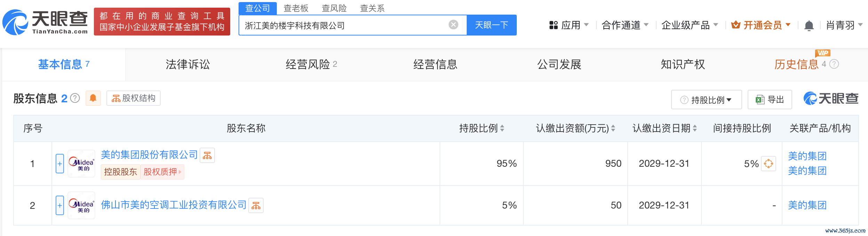This screenshot has width=868, height=236.
Task: Expand row 2 shareholder with plus button
Action: (x=60, y=205)
